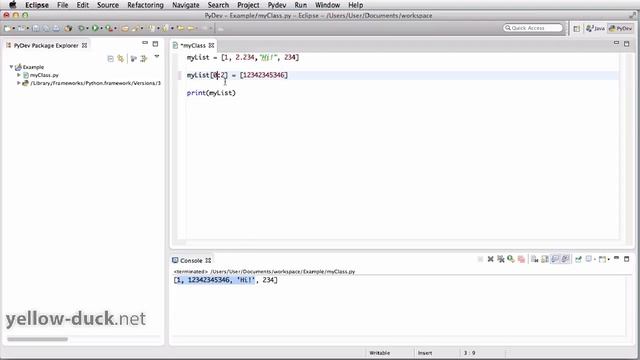
Task: Click Remove All Terminated Launches icon
Action: pyautogui.click(x=501, y=259)
